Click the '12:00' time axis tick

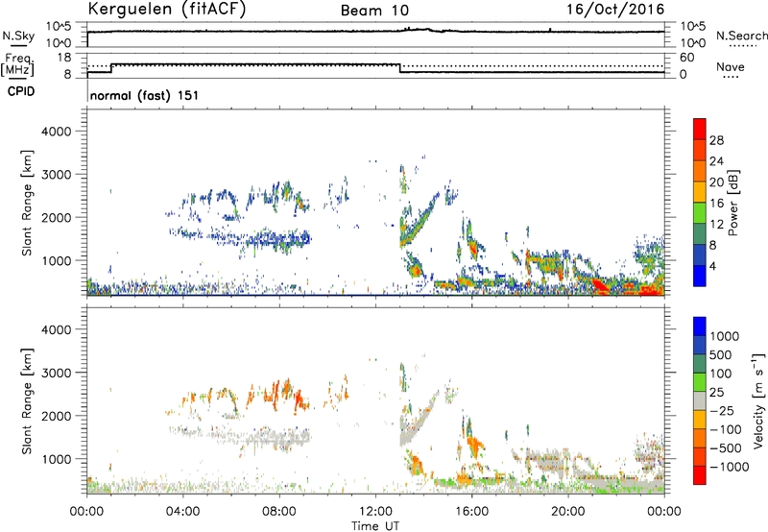pyautogui.click(x=375, y=512)
